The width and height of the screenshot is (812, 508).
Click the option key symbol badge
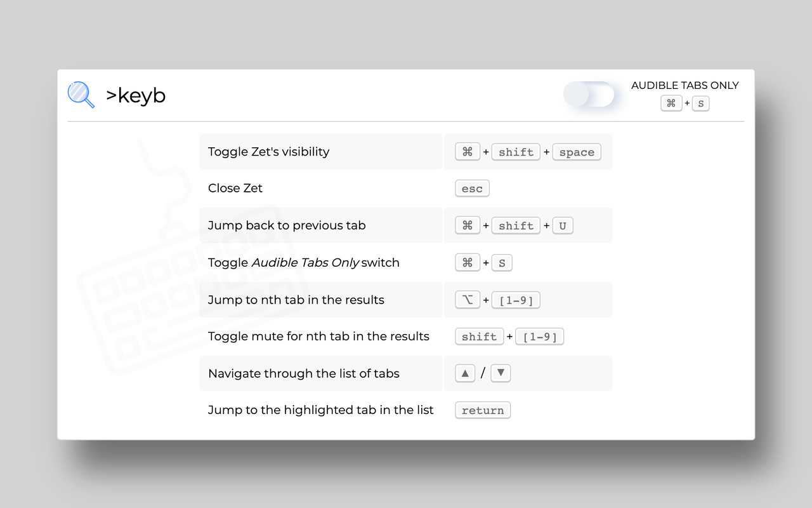(x=468, y=300)
